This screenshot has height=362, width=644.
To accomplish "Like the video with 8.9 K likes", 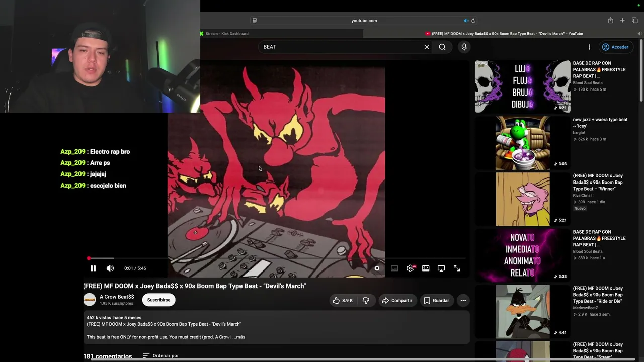I will [343, 300].
